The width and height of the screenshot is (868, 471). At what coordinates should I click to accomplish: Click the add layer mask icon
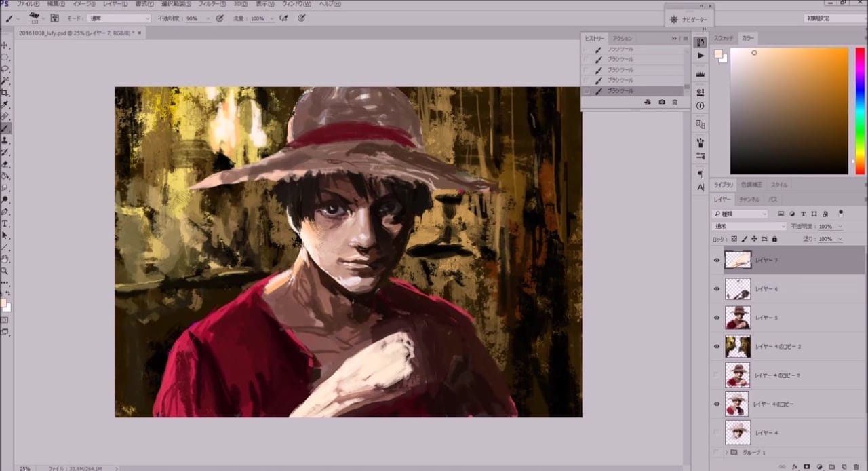coord(807,467)
